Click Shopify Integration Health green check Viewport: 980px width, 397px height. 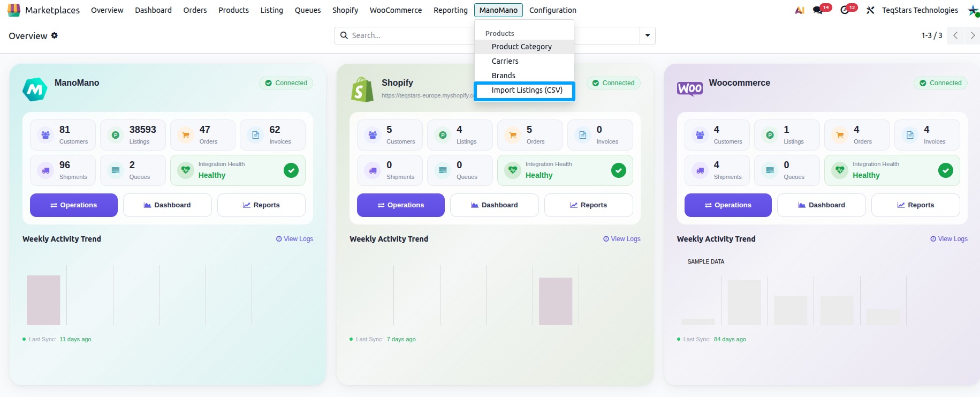(x=619, y=170)
